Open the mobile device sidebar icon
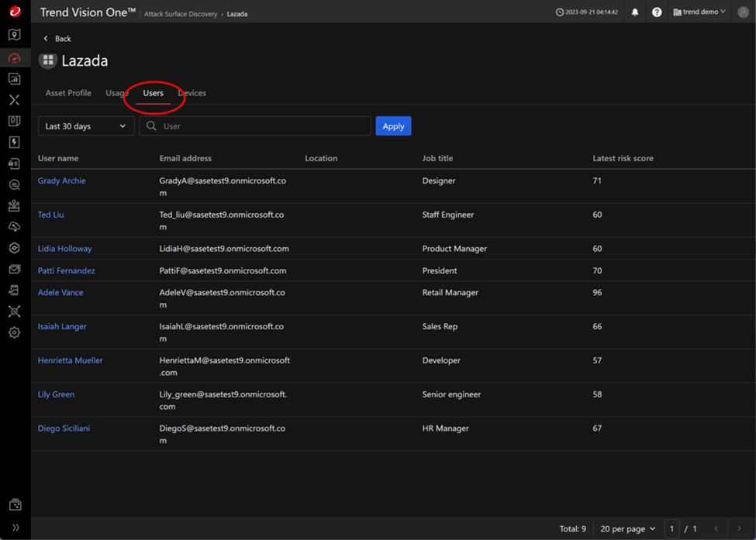The height and width of the screenshot is (540, 756). click(15, 290)
